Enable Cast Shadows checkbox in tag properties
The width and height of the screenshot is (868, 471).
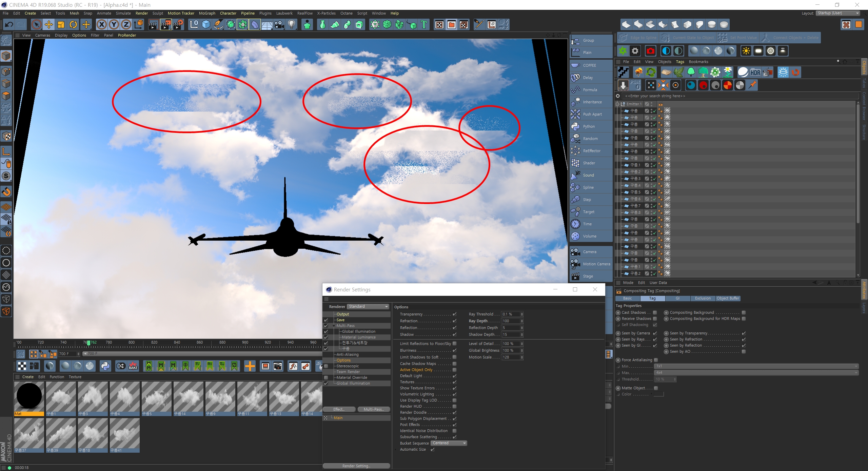pyautogui.click(x=655, y=312)
